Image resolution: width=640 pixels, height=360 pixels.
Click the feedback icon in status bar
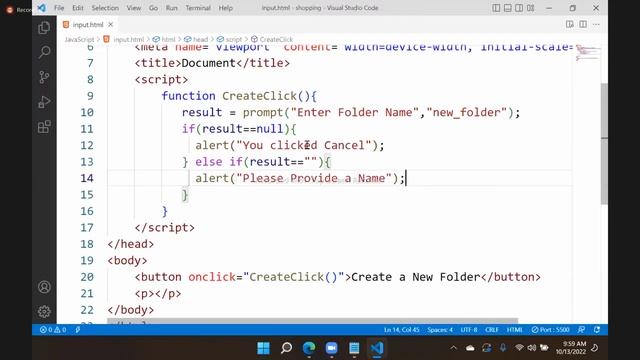(x=582, y=330)
